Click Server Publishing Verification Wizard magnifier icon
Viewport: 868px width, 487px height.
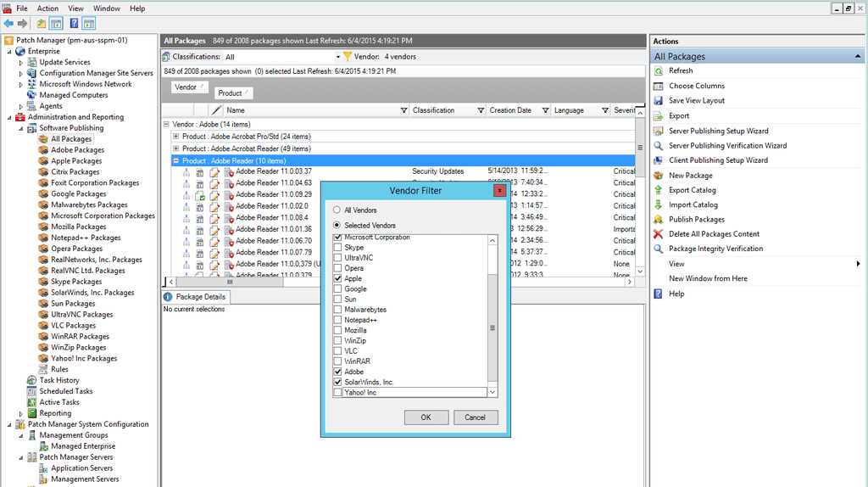[x=658, y=146]
